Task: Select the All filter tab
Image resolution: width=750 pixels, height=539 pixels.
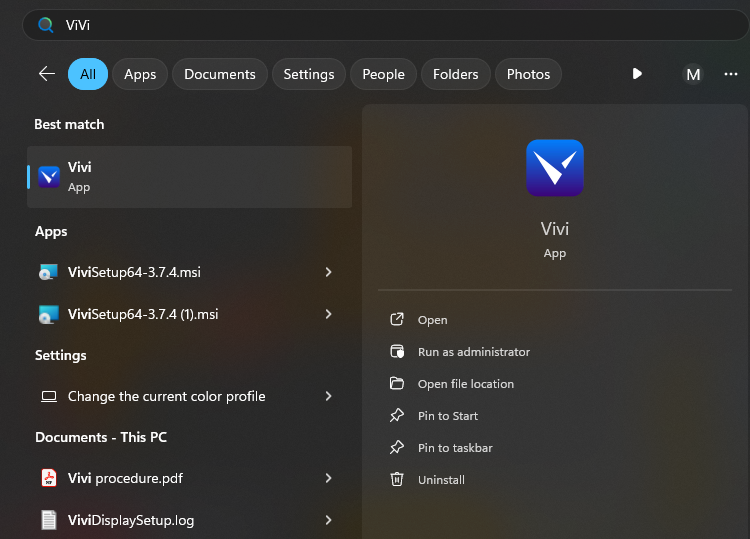Action: pyautogui.click(x=88, y=74)
